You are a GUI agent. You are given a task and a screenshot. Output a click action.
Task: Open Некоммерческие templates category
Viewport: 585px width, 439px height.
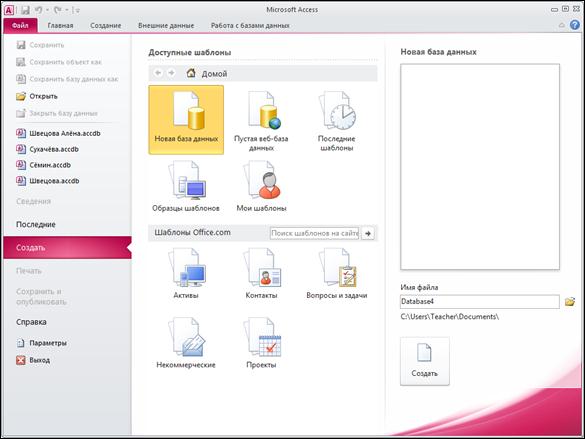pyautogui.click(x=186, y=343)
